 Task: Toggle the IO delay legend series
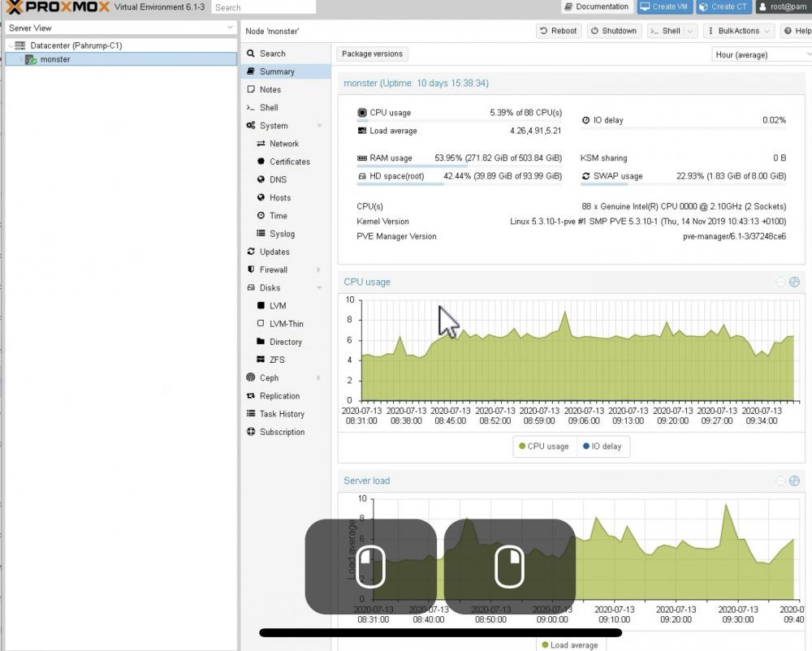(x=602, y=446)
